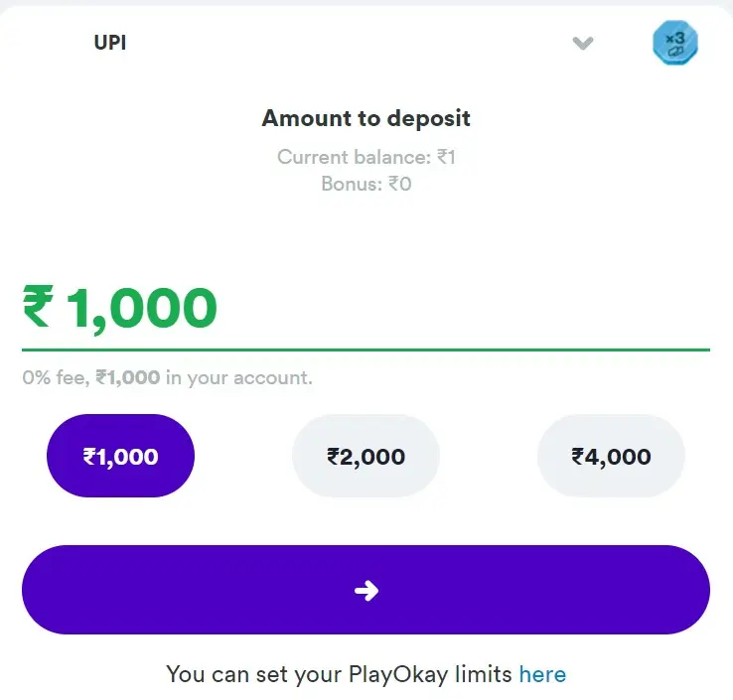The width and height of the screenshot is (733, 700).
Task: Expand the payment method chevron
Action: [x=583, y=44]
